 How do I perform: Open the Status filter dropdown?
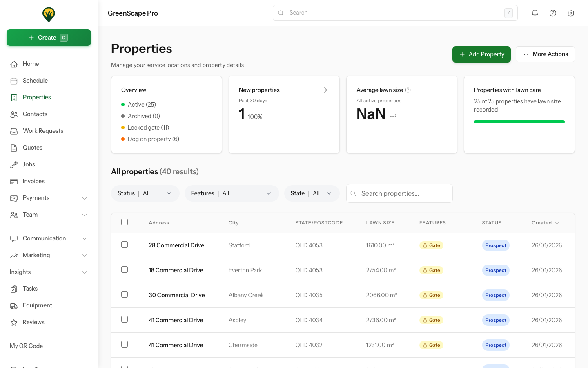145,193
